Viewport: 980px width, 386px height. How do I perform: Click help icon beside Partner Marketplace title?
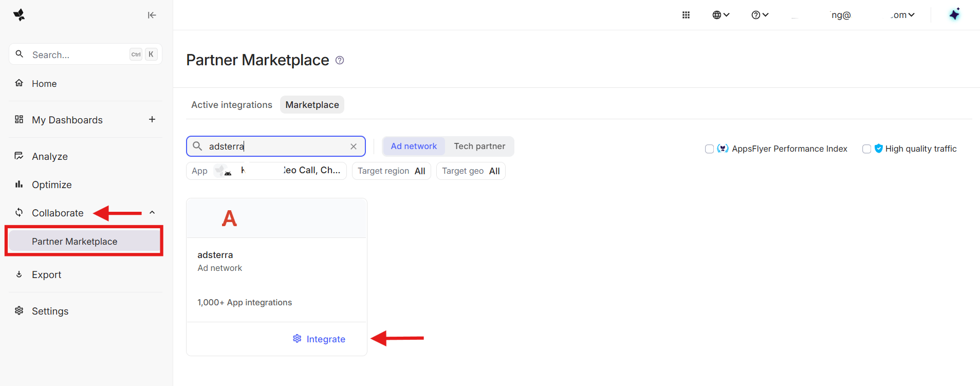click(340, 60)
